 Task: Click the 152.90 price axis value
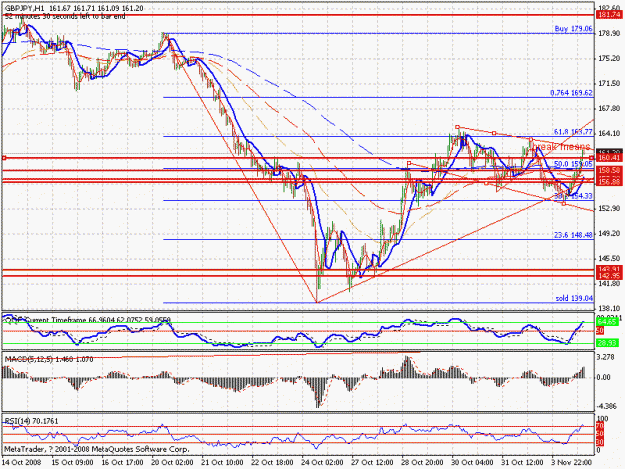609,208
